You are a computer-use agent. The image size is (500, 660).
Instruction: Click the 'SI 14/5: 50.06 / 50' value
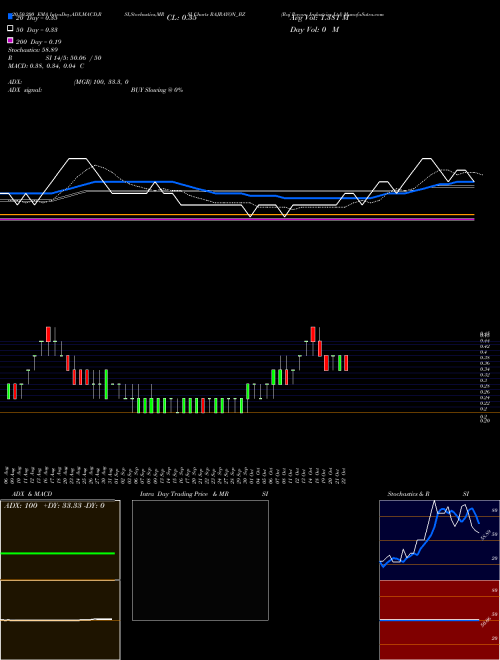[x=73, y=58]
